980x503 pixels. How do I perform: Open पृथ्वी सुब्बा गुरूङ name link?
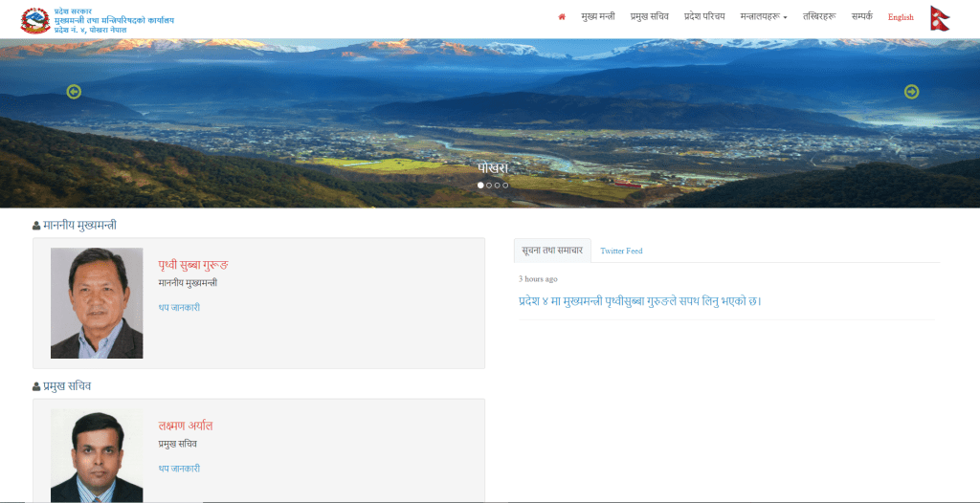pos(193,264)
